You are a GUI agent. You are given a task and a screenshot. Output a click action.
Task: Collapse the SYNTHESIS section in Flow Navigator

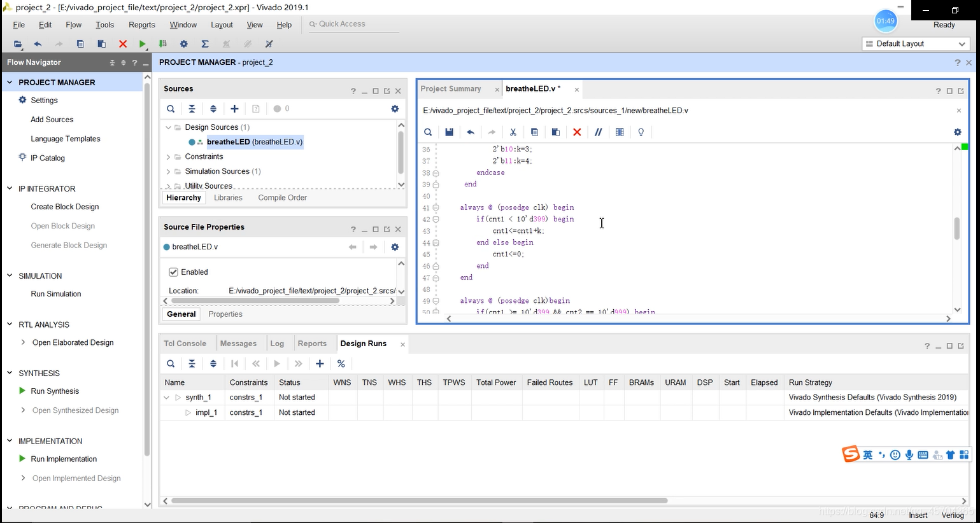pyautogui.click(x=10, y=373)
